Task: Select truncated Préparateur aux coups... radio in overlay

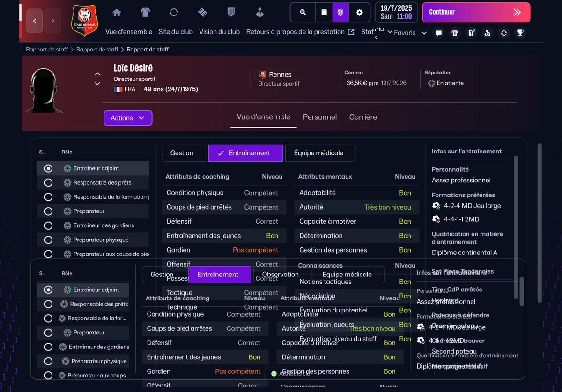Action: [x=48, y=375]
